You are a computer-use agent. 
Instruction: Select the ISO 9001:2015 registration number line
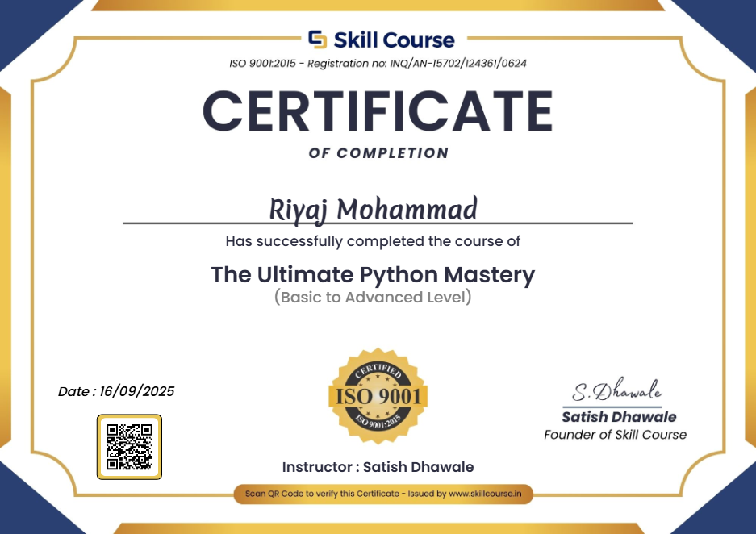(x=378, y=63)
